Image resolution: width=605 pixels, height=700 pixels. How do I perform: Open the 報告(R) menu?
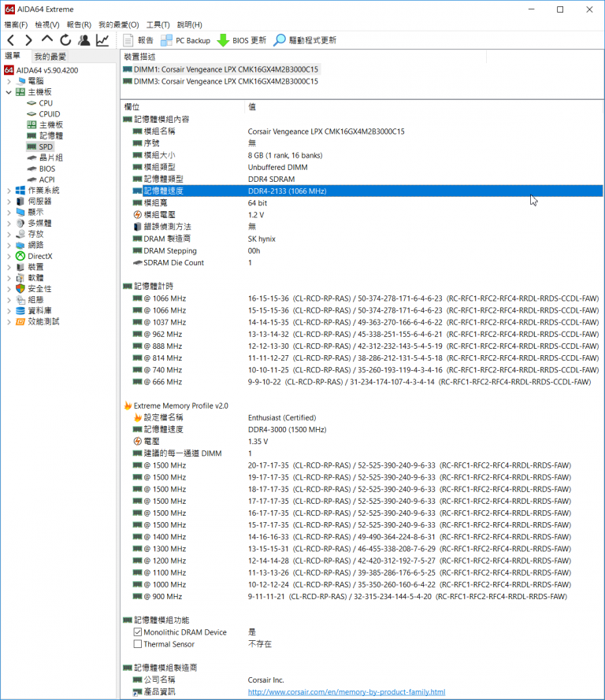pos(79,24)
